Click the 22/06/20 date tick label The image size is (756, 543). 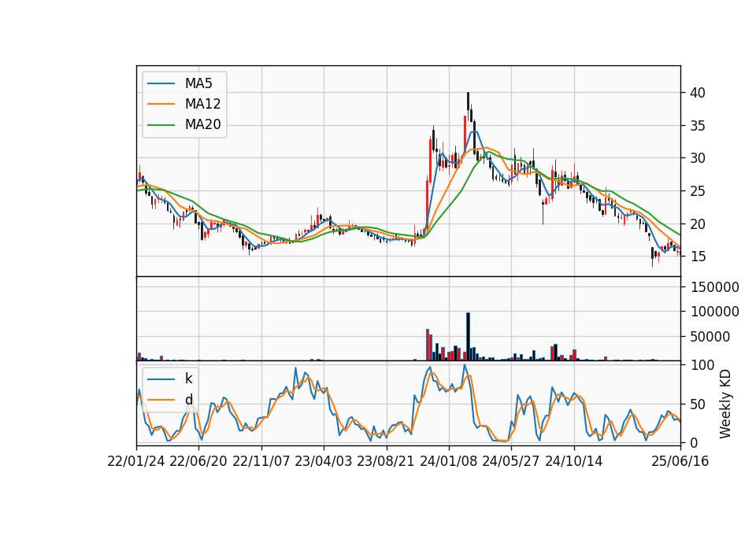[198, 461]
